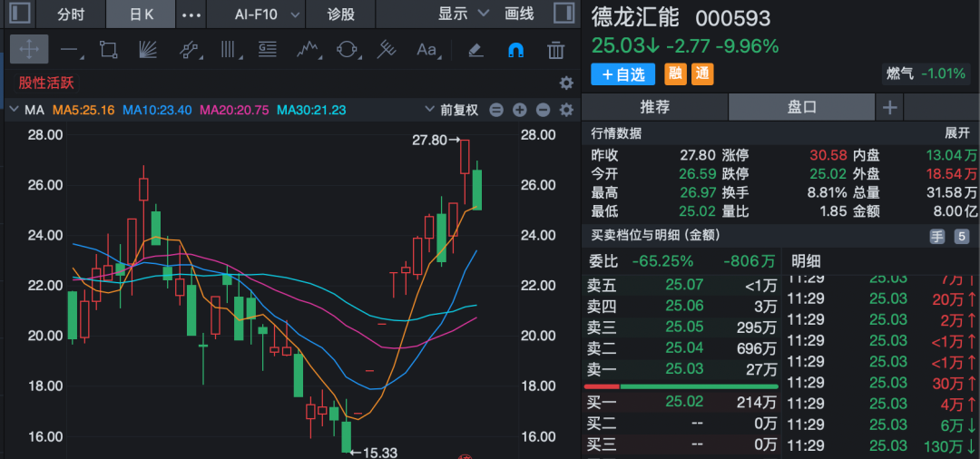980x459 pixels.
Task: Zoom out with the minus circle icon
Action: tap(543, 111)
